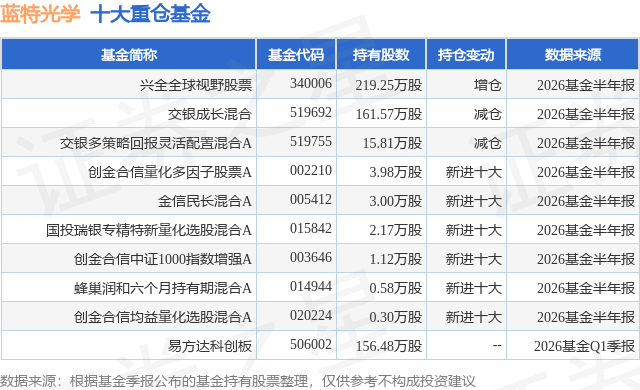Select the 数据来源 column header
Image resolution: width=640 pixels, height=390 pixels.
pos(573,55)
